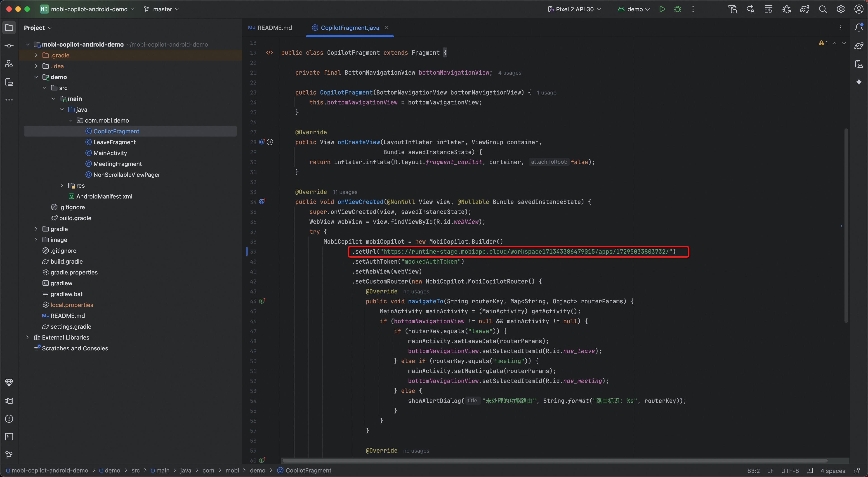This screenshot has height=477, width=868.
Task: Open IDE settings gear
Action: pos(841,9)
